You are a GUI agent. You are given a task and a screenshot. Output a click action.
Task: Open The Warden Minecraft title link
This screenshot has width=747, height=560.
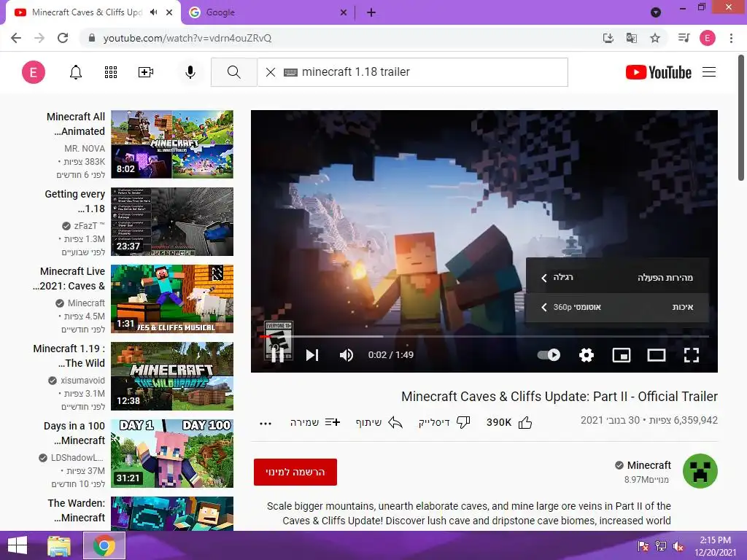pyautogui.click(x=76, y=510)
